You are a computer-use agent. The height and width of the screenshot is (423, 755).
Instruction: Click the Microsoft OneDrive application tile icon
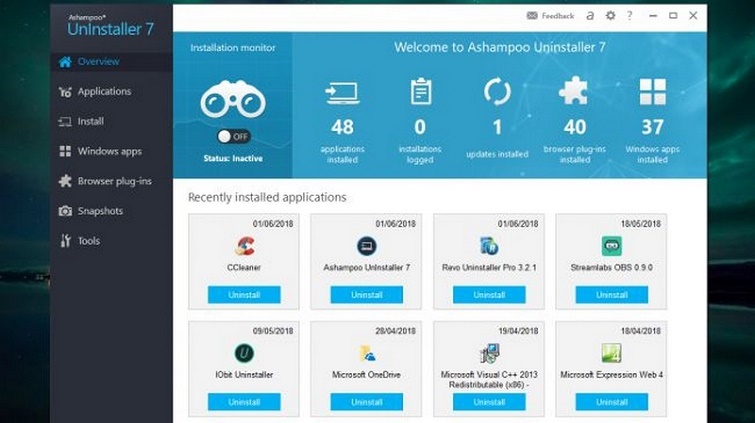click(367, 353)
